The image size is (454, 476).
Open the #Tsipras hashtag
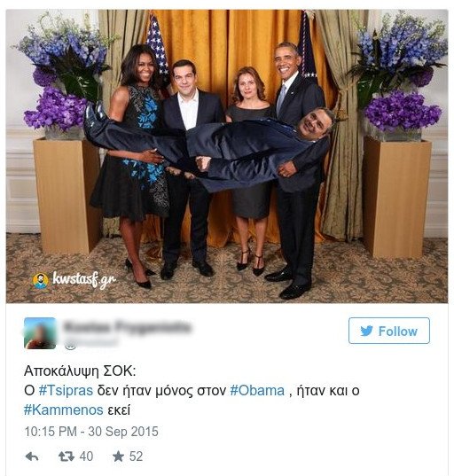66,390
